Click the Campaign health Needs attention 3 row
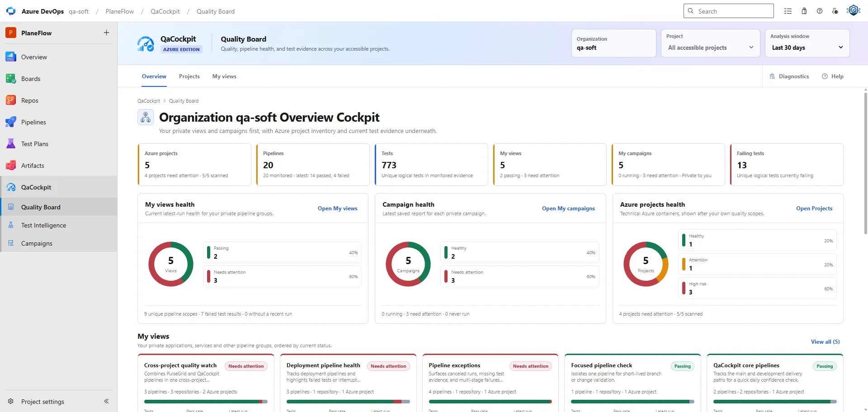 point(520,276)
